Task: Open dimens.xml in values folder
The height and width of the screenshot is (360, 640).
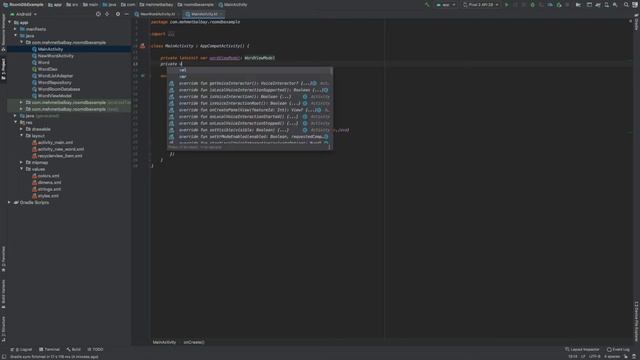Action: tap(49, 182)
